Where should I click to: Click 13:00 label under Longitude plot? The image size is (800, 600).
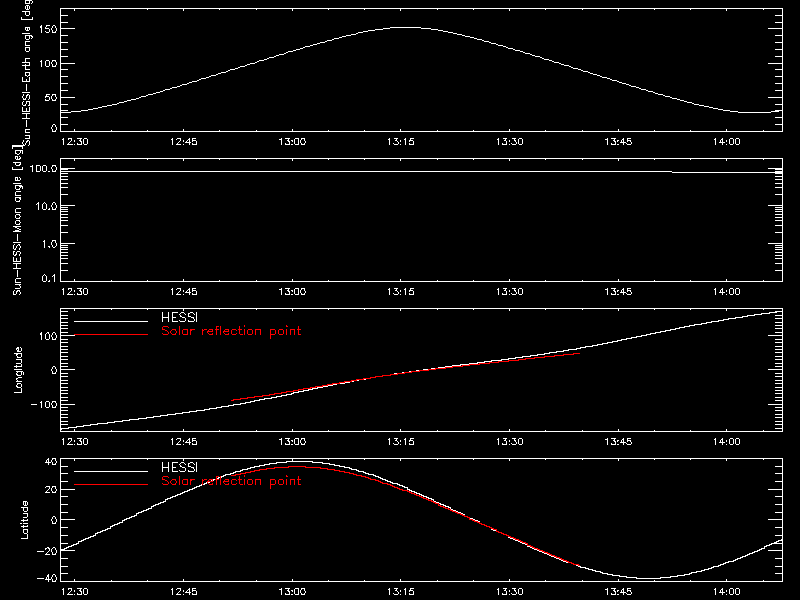(292, 441)
